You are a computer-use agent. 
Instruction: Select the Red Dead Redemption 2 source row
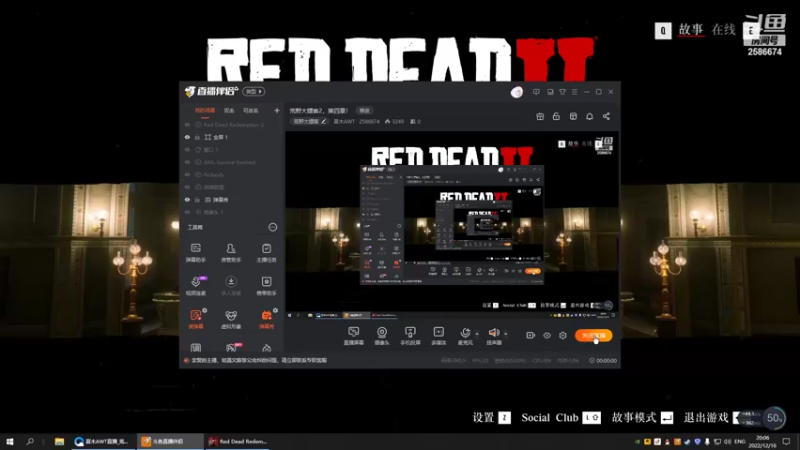(232, 124)
